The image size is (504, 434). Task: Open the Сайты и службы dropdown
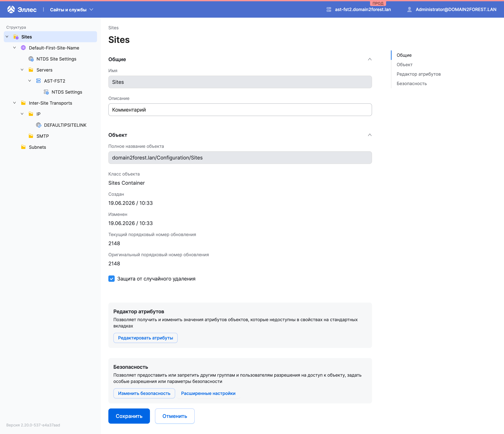pyautogui.click(x=72, y=10)
